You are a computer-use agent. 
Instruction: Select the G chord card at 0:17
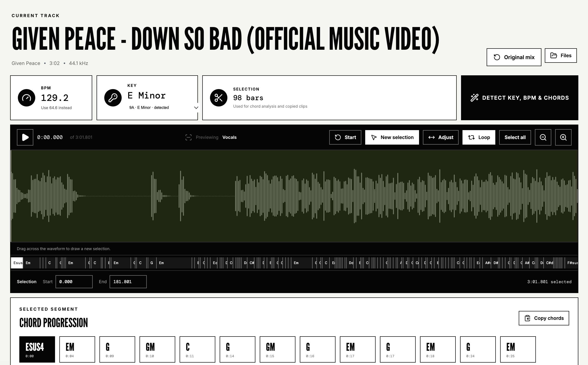tap(398, 349)
